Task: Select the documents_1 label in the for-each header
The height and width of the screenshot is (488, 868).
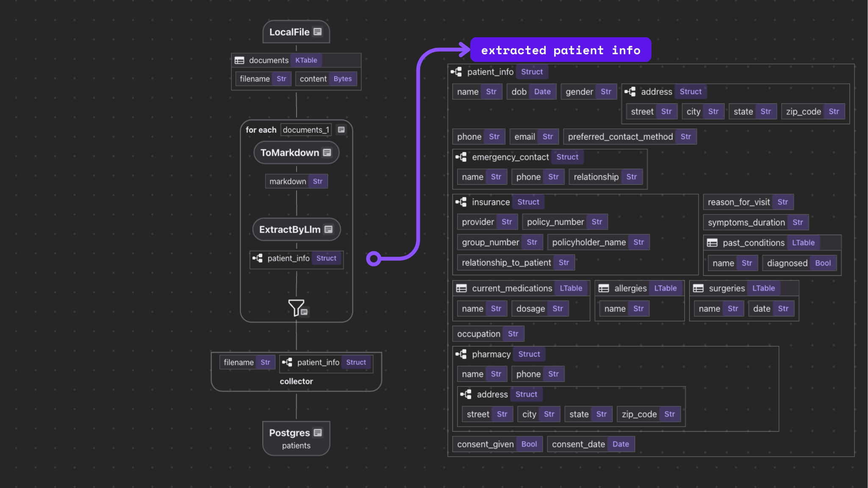Action: click(306, 130)
